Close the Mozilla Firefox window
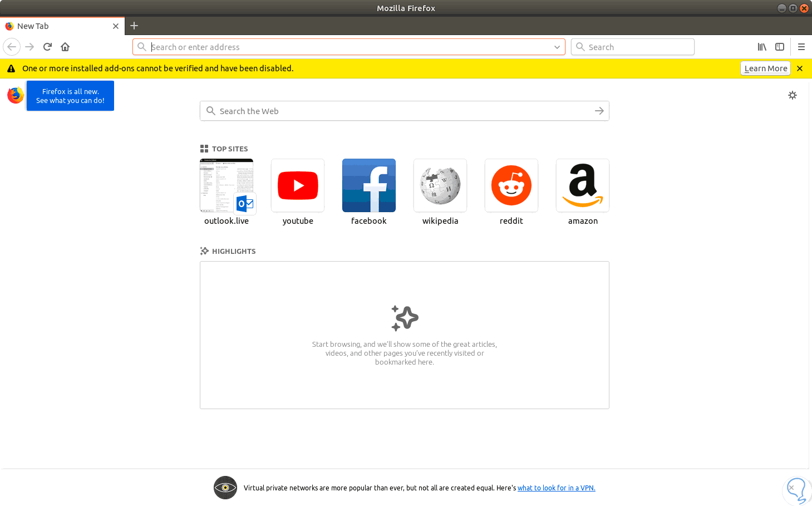 pos(804,8)
